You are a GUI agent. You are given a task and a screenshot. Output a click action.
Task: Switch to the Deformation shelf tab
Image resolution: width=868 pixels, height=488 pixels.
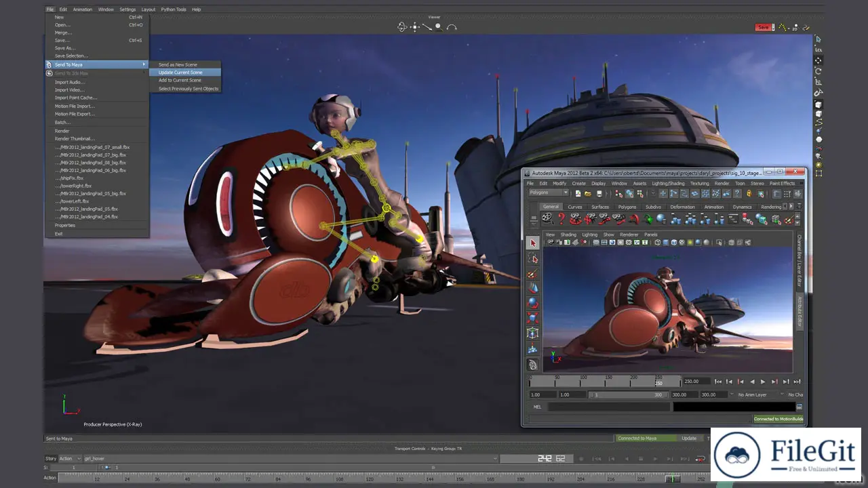coord(682,207)
